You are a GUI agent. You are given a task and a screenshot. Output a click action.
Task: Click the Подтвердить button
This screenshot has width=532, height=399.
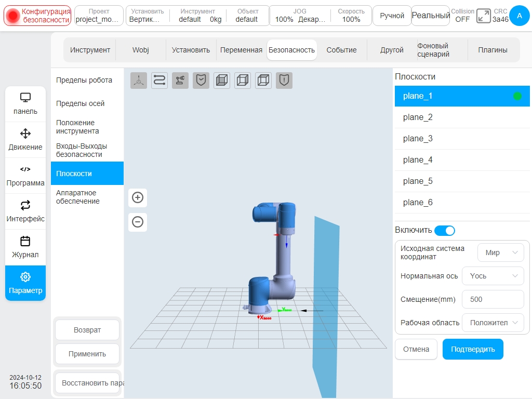coord(473,349)
